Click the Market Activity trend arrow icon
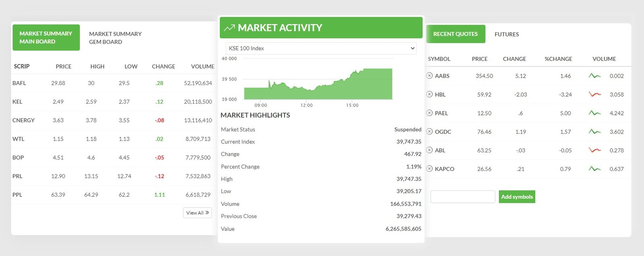This screenshot has width=644, height=256. coord(229,28)
